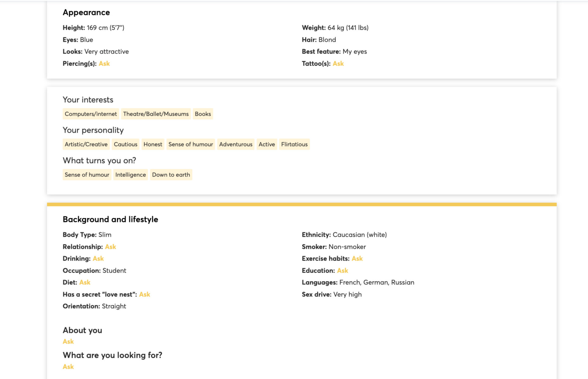Click the Ask link beside Diet
Viewport: 588px width, 379px height.
[x=85, y=283]
